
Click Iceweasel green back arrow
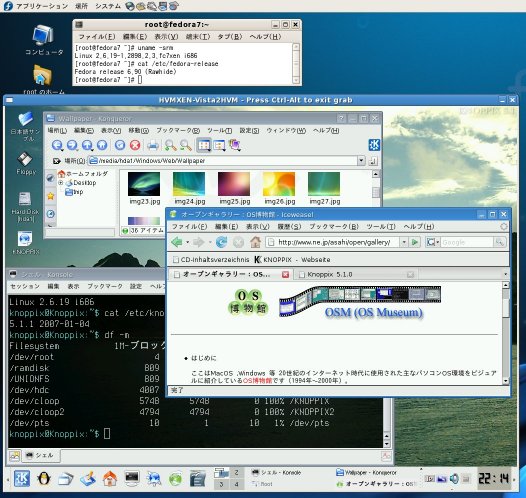tap(176, 242)
